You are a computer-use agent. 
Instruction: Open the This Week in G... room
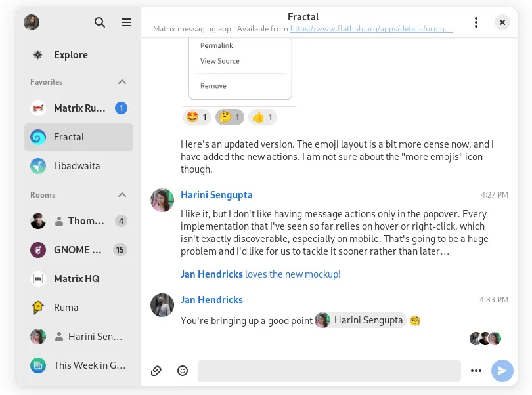(79, 365)
